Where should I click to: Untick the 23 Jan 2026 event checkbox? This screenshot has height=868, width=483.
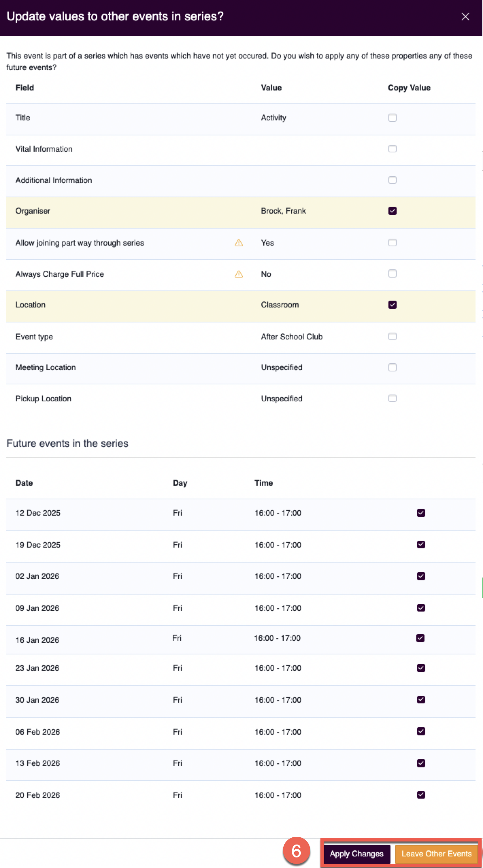pos(421,668)
